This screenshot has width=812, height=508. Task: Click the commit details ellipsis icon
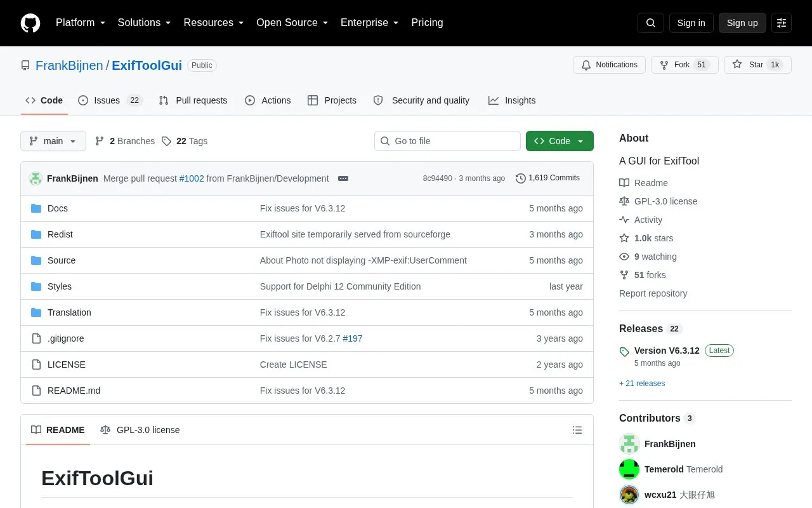343,178
